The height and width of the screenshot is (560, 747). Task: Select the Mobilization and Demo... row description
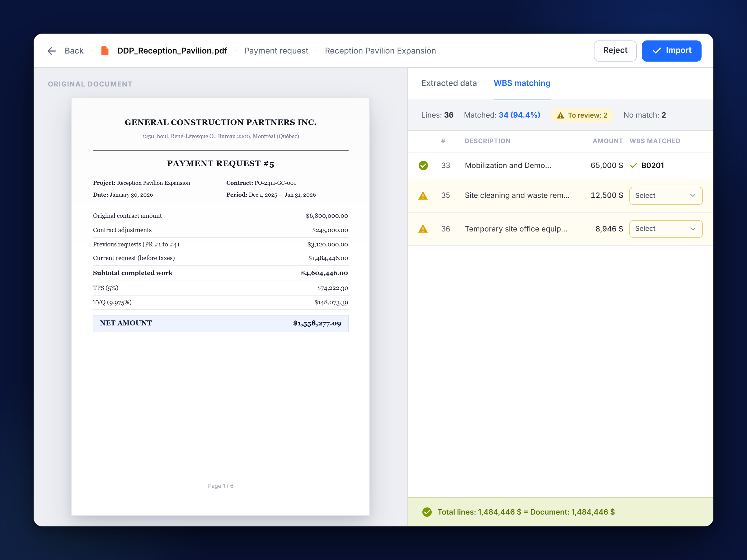508,166
